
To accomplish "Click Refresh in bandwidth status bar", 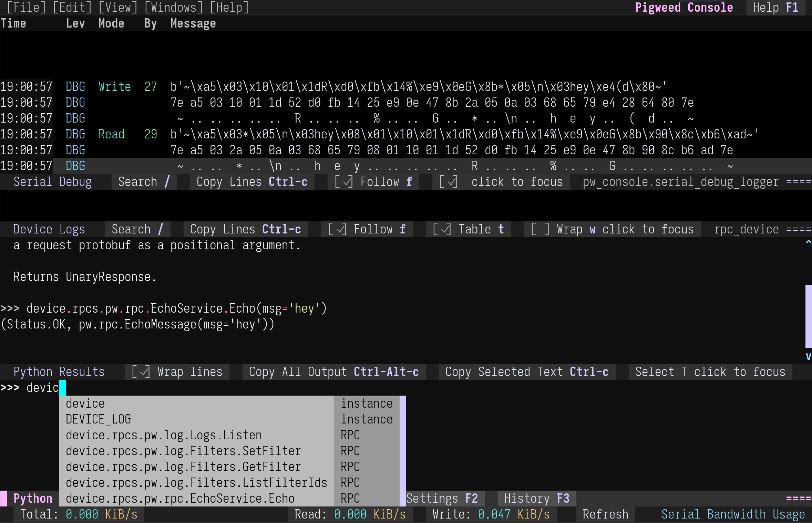I will pyautogui.click(x=605, y=514).
